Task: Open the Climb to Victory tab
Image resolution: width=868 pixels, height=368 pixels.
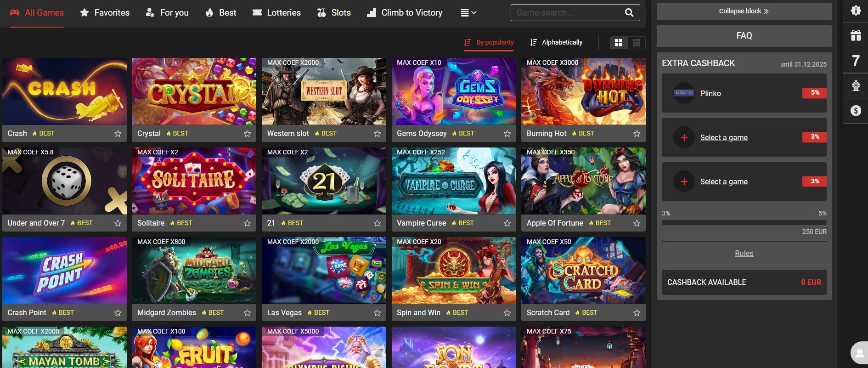Action: (405, 13)
